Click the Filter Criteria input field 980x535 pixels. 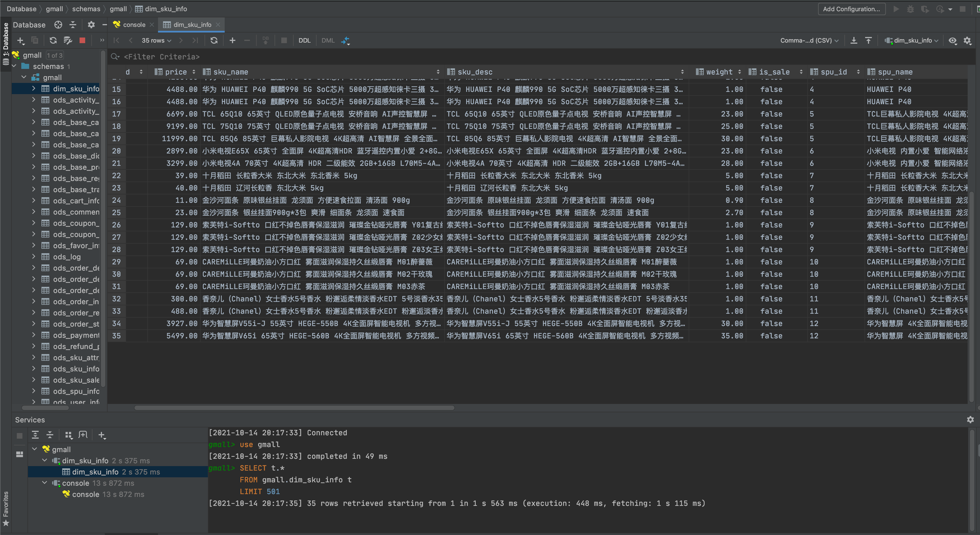(162, 57)
